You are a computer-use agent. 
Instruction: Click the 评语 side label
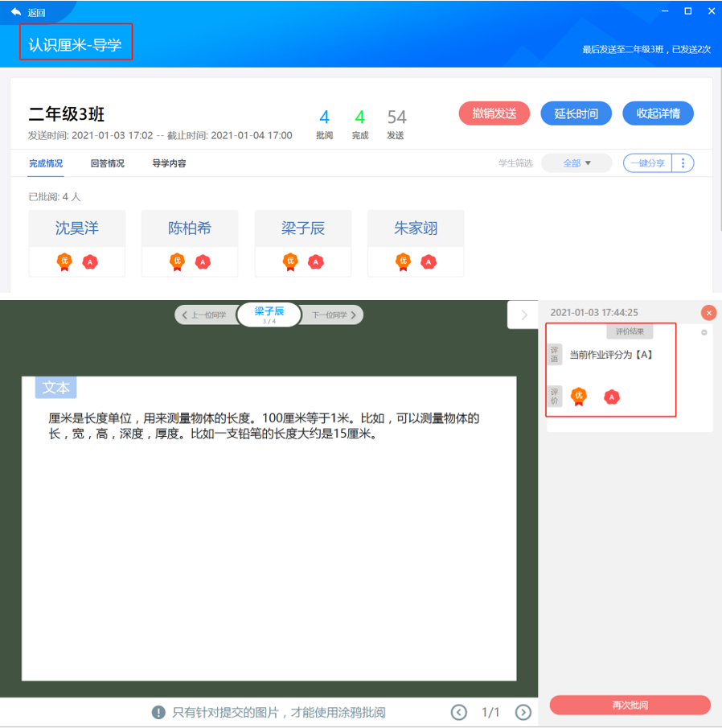(x=555, y=355)
